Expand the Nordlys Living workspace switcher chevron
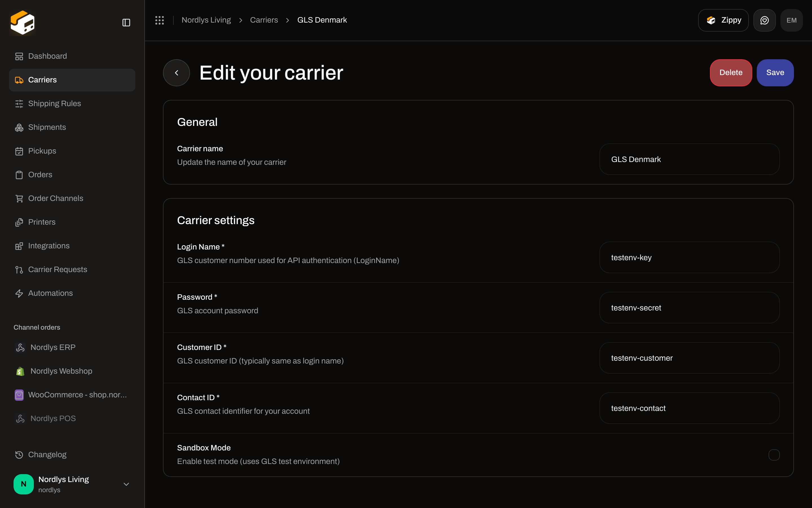Screen dimensions: 812x508 tap(126, 484)
